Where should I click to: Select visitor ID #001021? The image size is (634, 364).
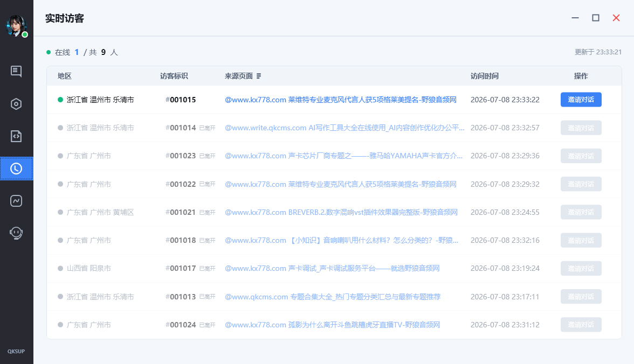181,212
